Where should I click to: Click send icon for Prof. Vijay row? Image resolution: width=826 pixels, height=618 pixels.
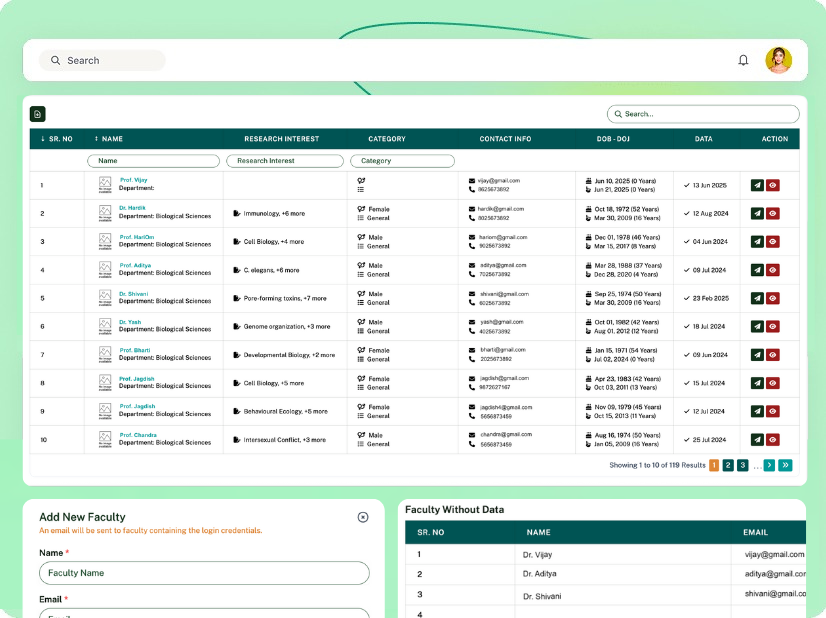click(x=757, y=185)
